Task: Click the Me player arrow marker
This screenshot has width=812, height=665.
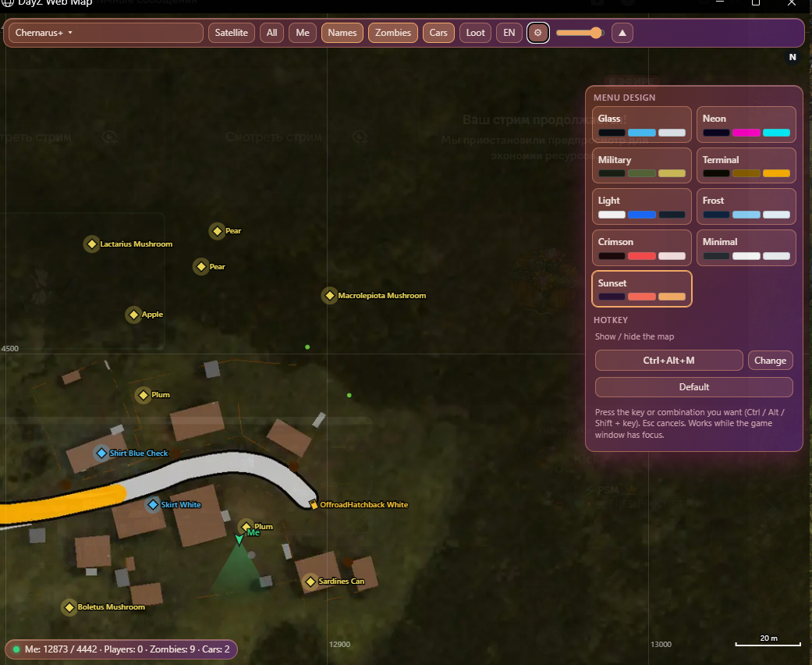Action: [x=239, y=539]
